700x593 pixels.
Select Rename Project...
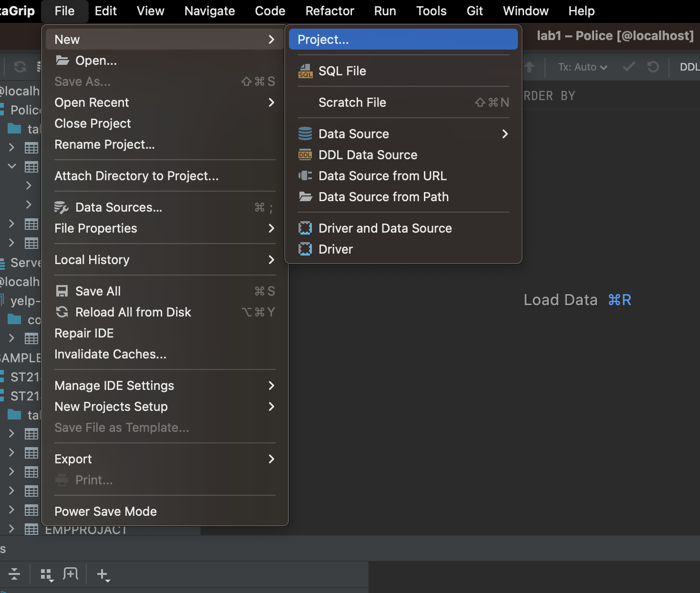point(165,144)
